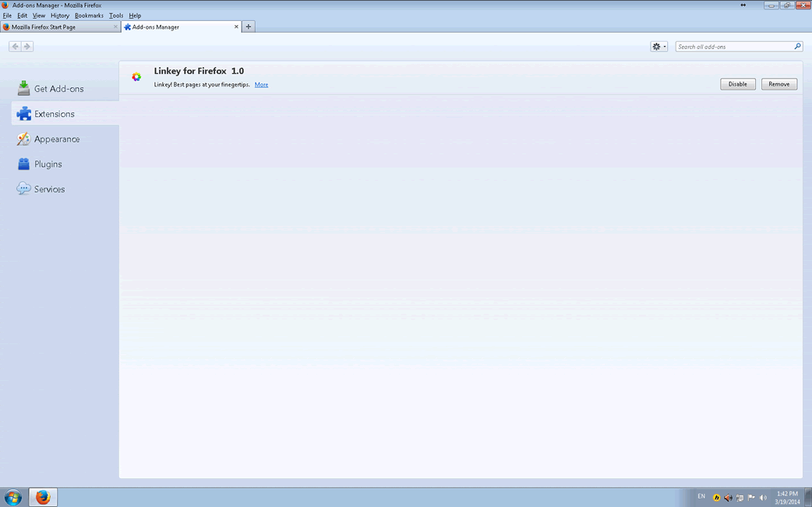Open a new tab with plus button
Viewport: 812px width, 507px height.
click(x=249, y=26)
